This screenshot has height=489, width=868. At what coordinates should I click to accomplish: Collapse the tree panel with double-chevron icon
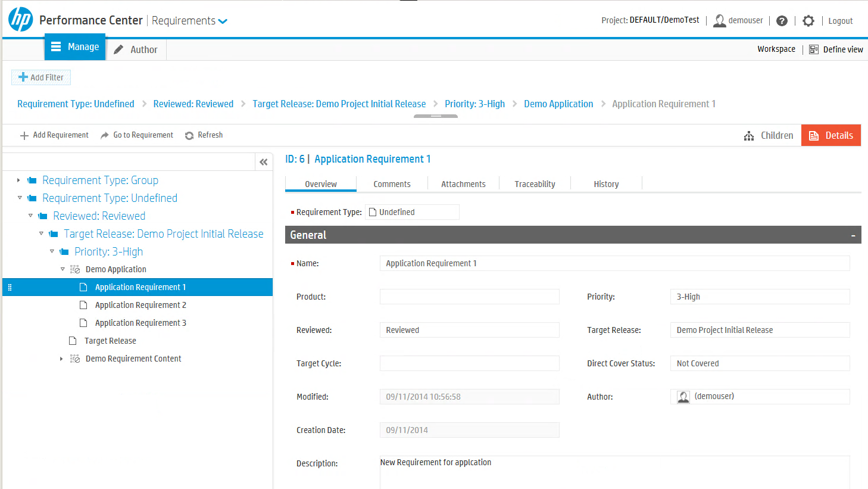click(264, 162)
